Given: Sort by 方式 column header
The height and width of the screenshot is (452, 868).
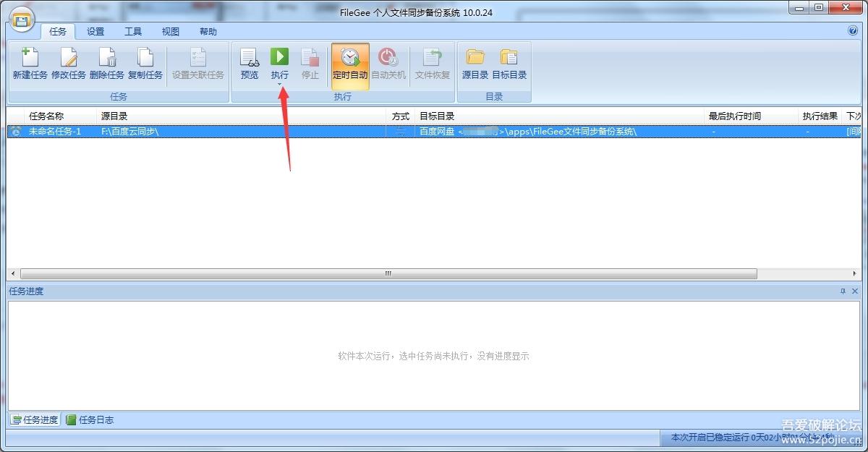Looking at the screenshot, I should 401,116.
